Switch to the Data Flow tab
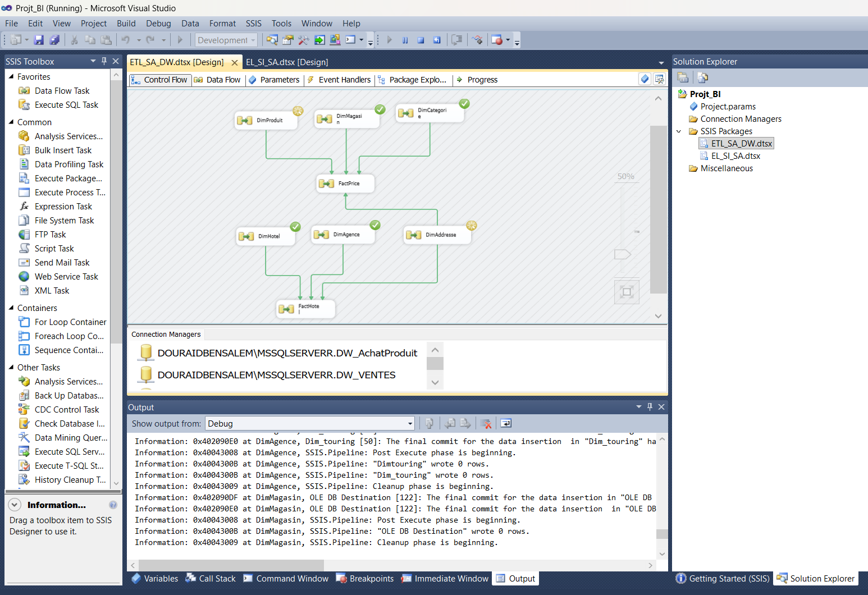The height and width of the screenshot is (595, 868). click(217, 80)
